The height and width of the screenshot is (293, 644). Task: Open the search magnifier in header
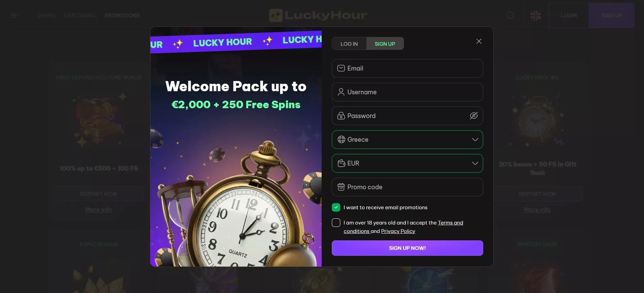tap(510, 15)
